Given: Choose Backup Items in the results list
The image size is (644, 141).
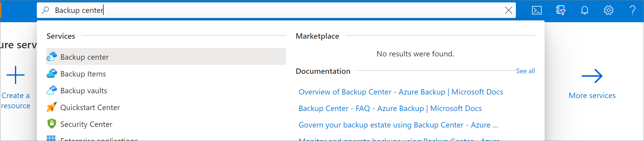Looking at the screenshot, I should (x=83, y=74).
